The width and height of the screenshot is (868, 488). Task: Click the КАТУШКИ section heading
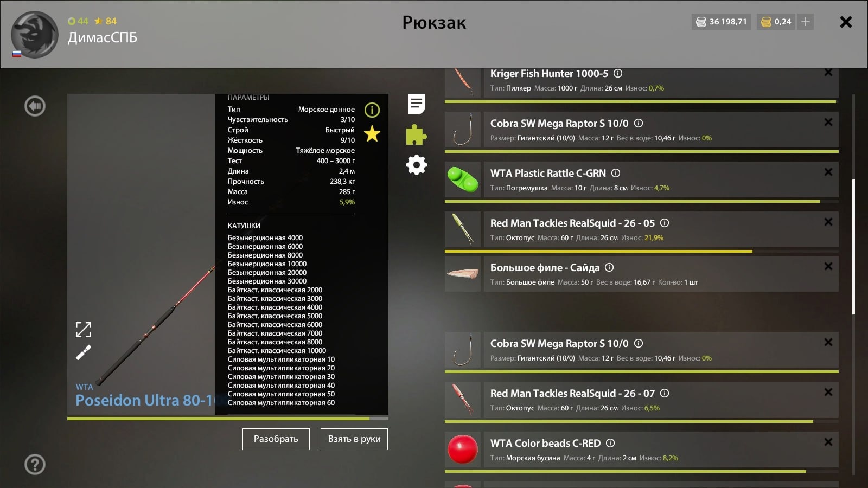point(244,226)
